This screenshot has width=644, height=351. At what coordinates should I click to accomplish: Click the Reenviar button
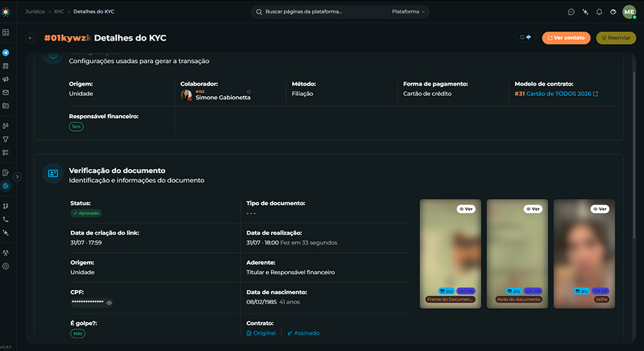pyautogui.click(x=616, y=38)
